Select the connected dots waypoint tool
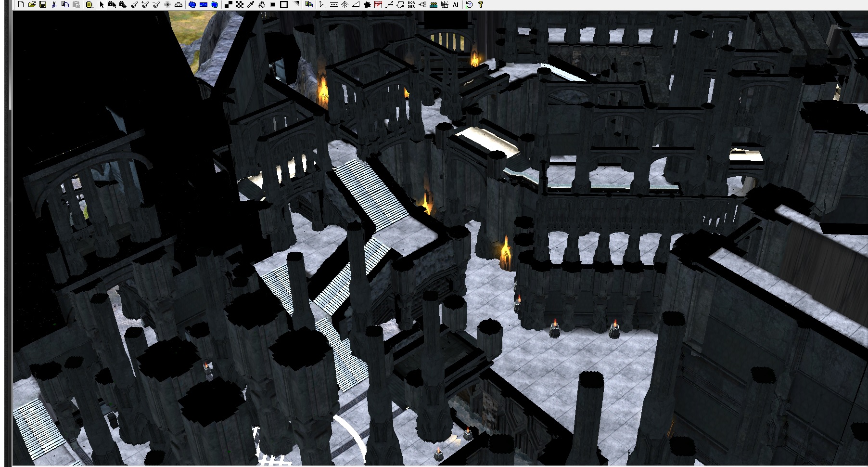This screenshot has height=467, width=868. 389,4
